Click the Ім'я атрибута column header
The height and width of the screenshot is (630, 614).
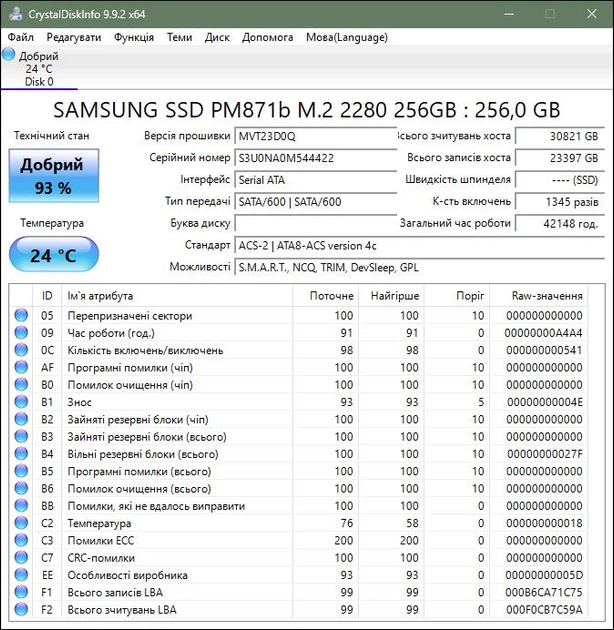coord(177,296)
